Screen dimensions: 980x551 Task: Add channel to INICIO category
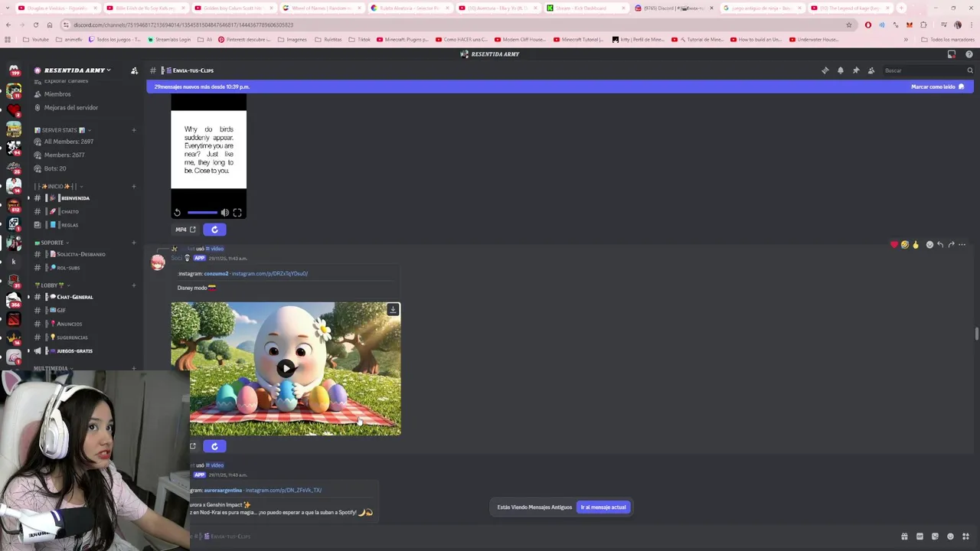[x=134, y=186]
